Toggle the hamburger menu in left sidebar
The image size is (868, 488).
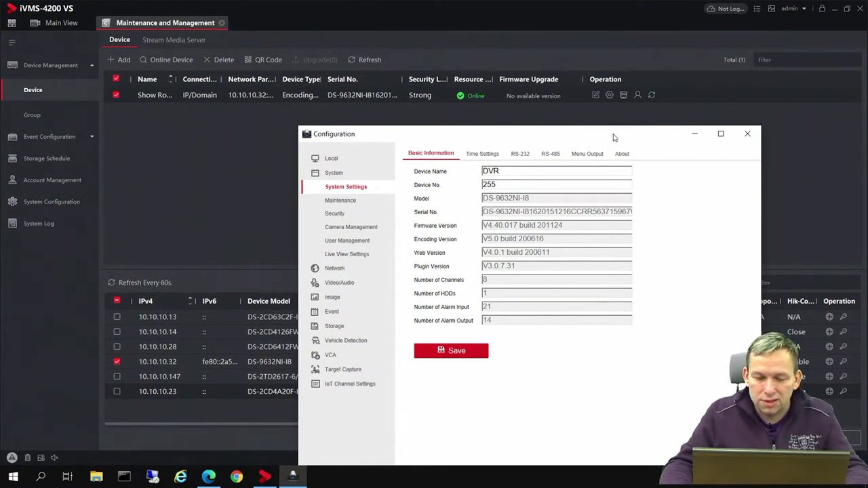pos(12,42)
